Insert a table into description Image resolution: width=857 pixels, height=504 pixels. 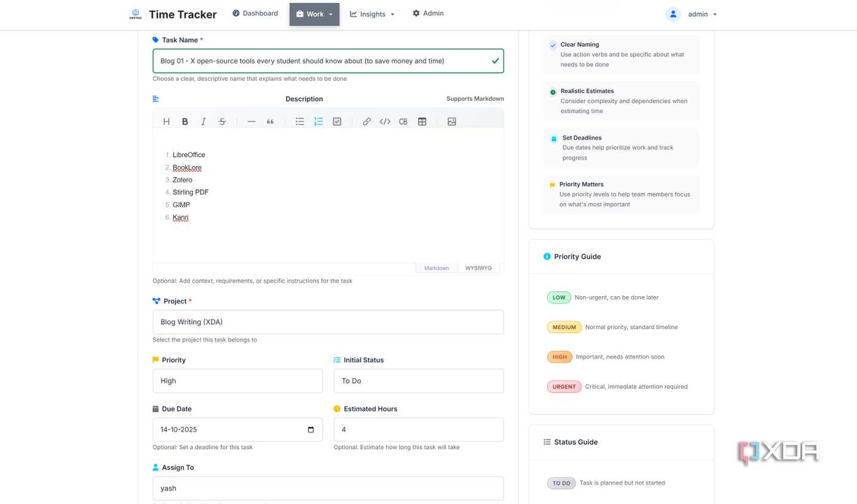point(422,122)
